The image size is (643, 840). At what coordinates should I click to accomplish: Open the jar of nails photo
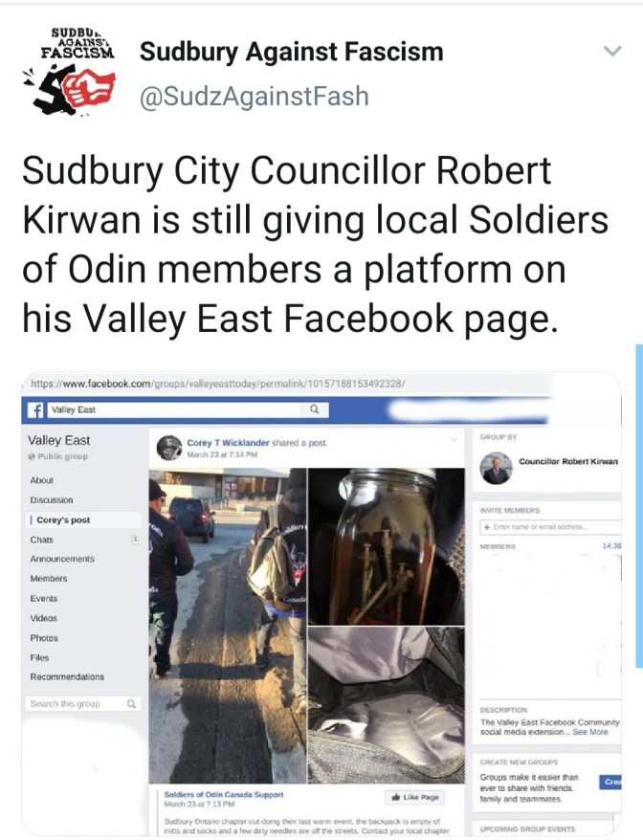pos(387,546)
